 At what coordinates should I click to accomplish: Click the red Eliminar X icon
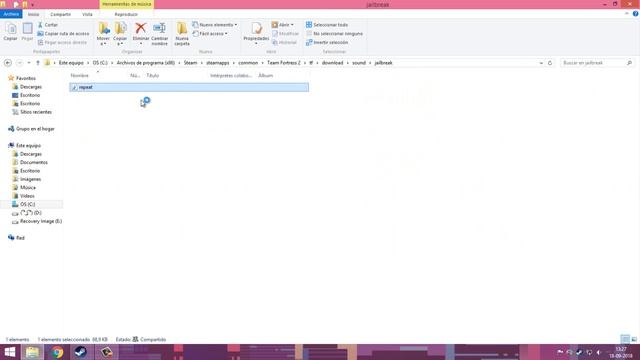(141, 29)
